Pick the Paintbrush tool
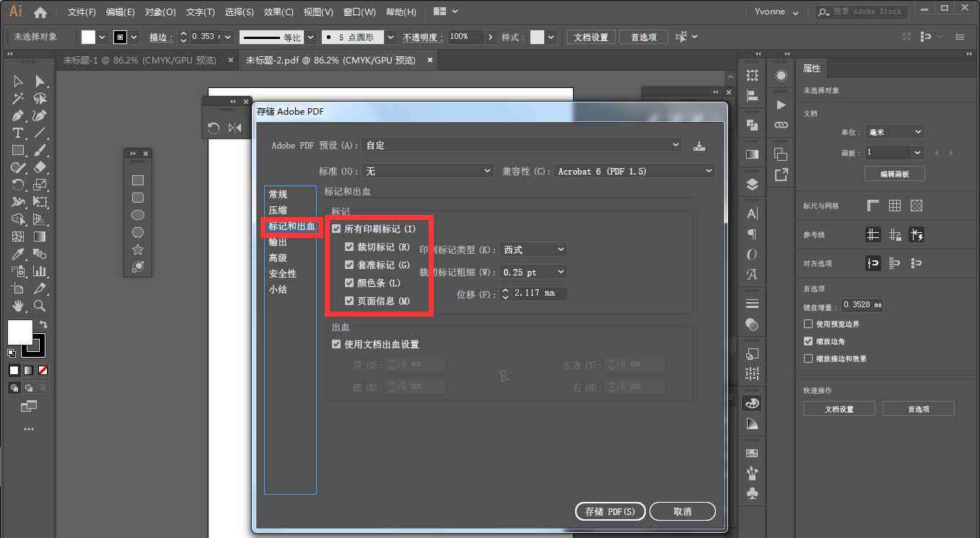980x538 pixels. [x=40, y=150]
